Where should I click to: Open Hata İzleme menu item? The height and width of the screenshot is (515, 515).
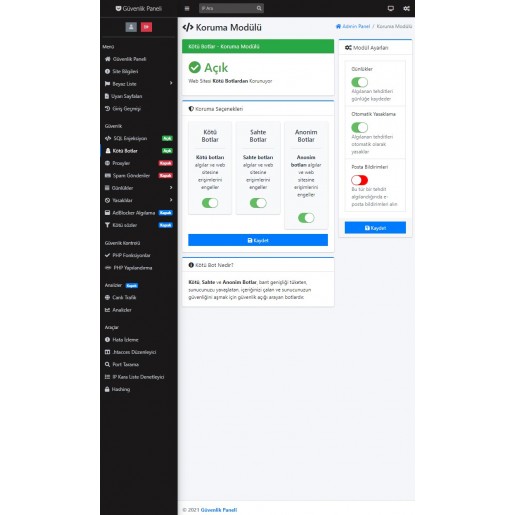click(x=139, y=340)
